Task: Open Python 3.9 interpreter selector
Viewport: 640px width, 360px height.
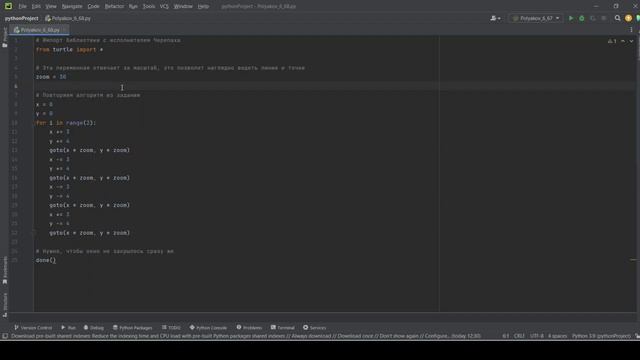Action: click(x=601, y=336)
